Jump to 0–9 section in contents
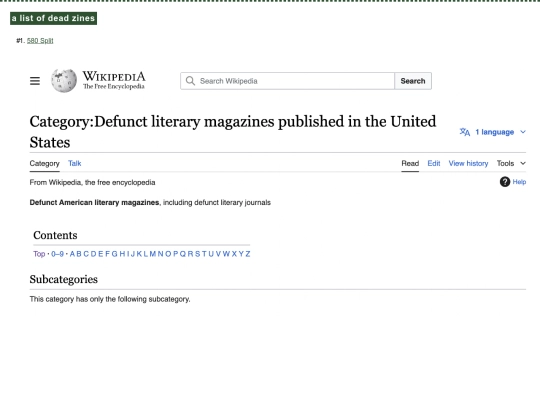The image size is (540, 405). [58, 254]
